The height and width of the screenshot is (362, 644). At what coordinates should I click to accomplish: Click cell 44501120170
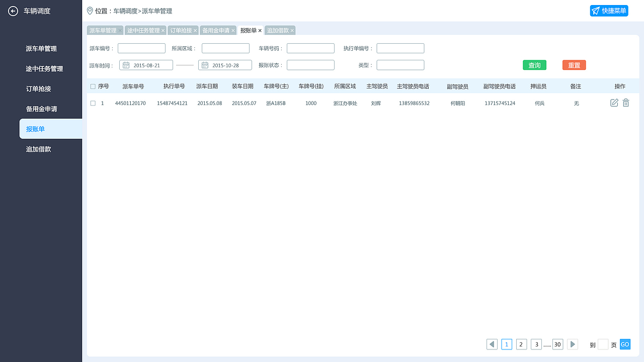pyautogui.click(x=130, y=103)
